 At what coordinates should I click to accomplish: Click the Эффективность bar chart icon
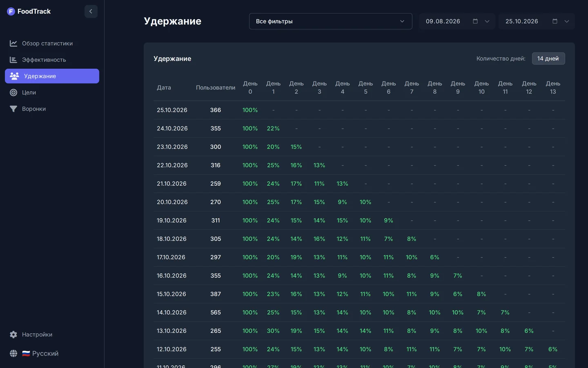point(13,60)
